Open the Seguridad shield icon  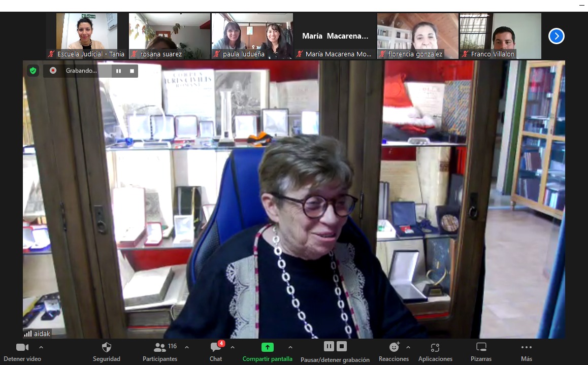(107, 347)
